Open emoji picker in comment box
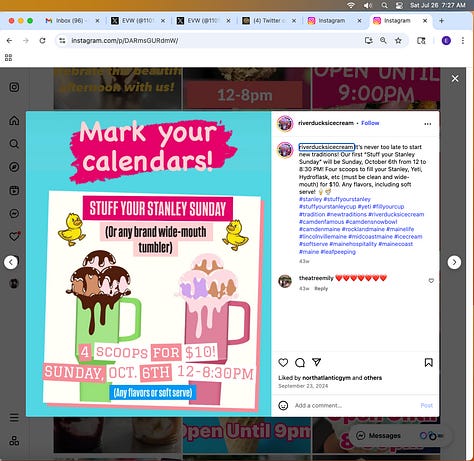The height and width of the screenshot is (461, 474). pyautogui.click(x=283, y=405)
